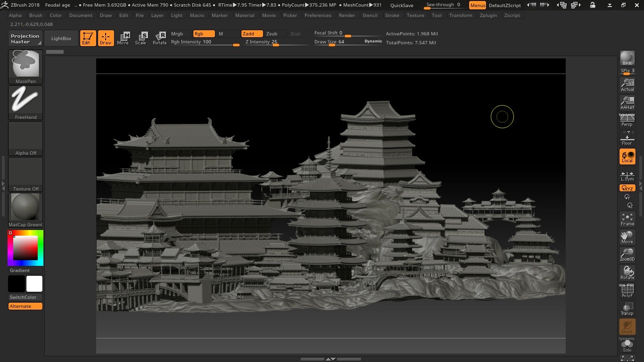Click the Rotate view icon in right shelf
644x362 pixels.
tap(627, 273)
